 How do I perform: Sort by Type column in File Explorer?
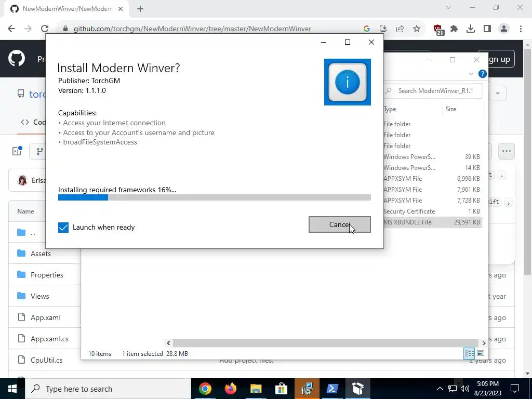(x=413, y=109)
